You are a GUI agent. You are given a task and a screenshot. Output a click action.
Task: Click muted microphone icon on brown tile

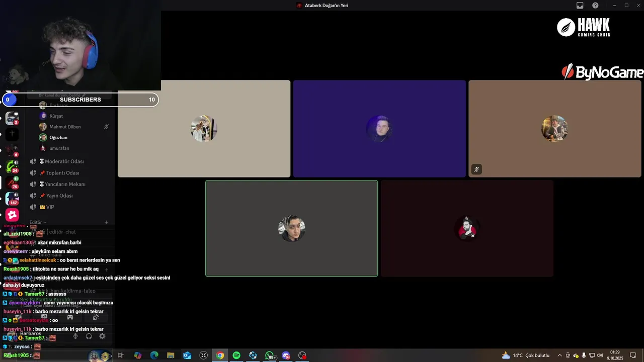(476, 169)
